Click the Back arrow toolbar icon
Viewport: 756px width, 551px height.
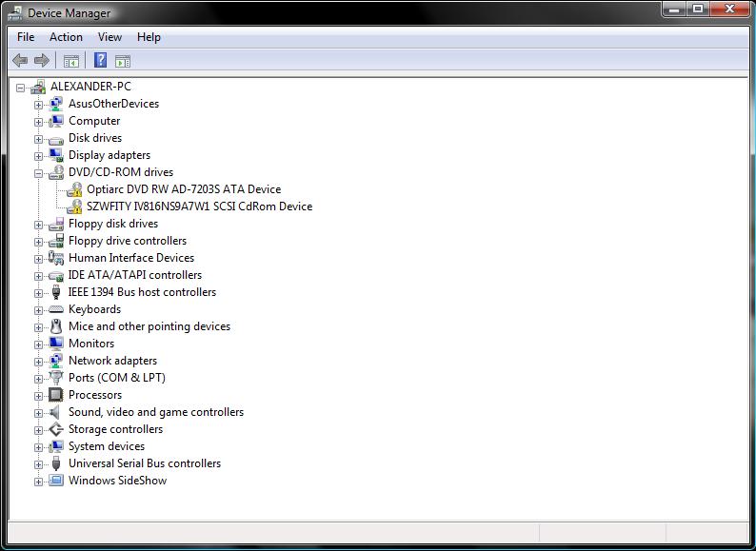pyautogui.click(x=20, y=61)
